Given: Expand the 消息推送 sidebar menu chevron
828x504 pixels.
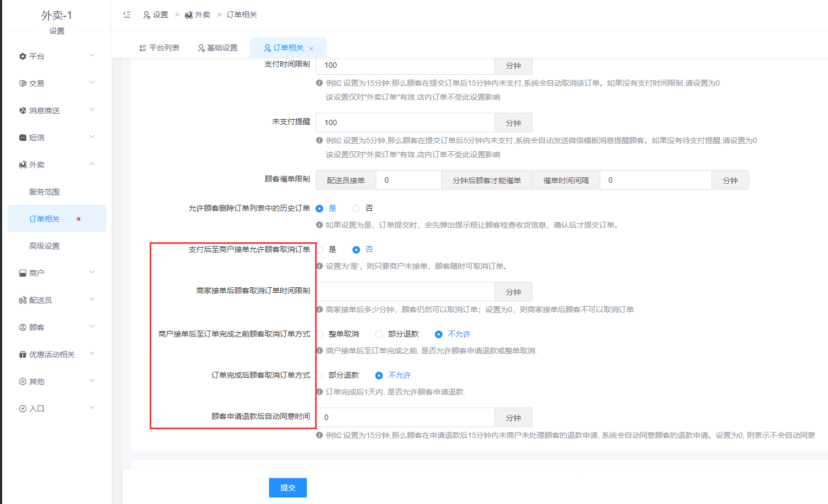Looking at the screenshot, I should 92,109.
